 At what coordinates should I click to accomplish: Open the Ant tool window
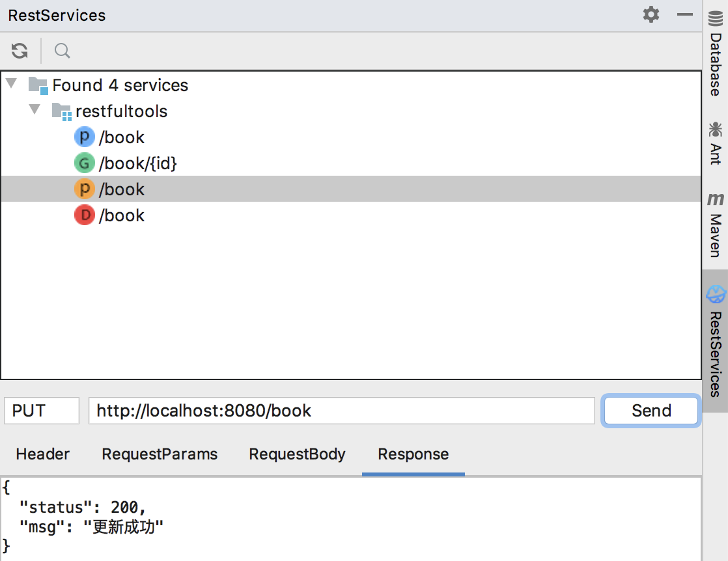716,142
